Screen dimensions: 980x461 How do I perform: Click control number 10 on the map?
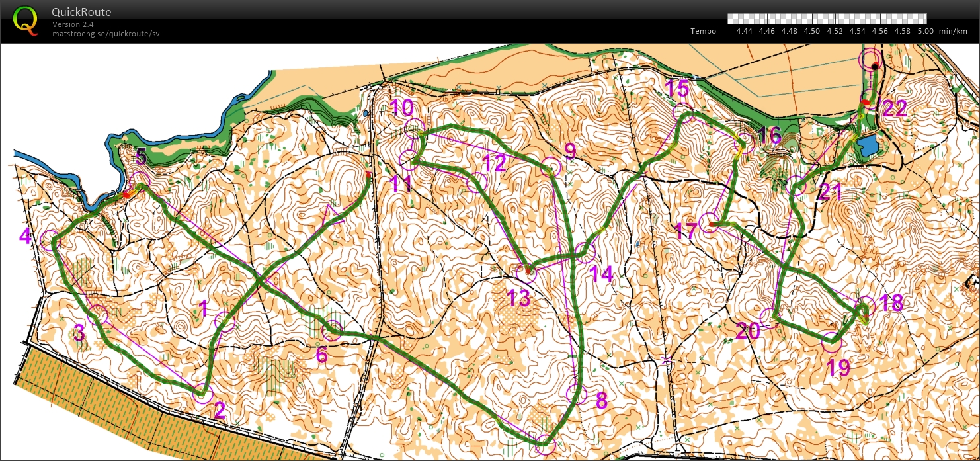point(401,107)
